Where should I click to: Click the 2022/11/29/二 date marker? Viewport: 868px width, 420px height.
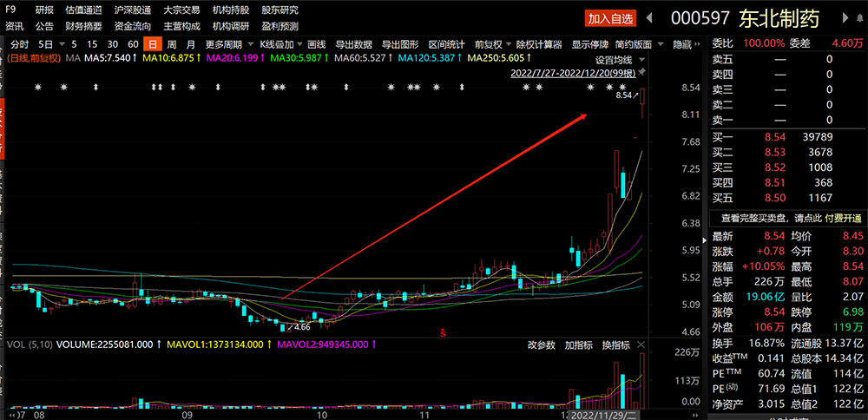tap(606, 415)
